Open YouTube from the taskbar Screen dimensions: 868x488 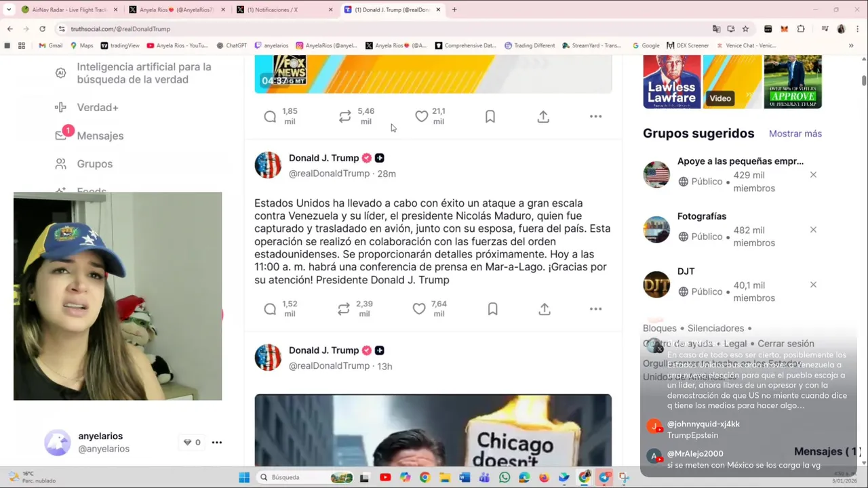pos(385,477)
